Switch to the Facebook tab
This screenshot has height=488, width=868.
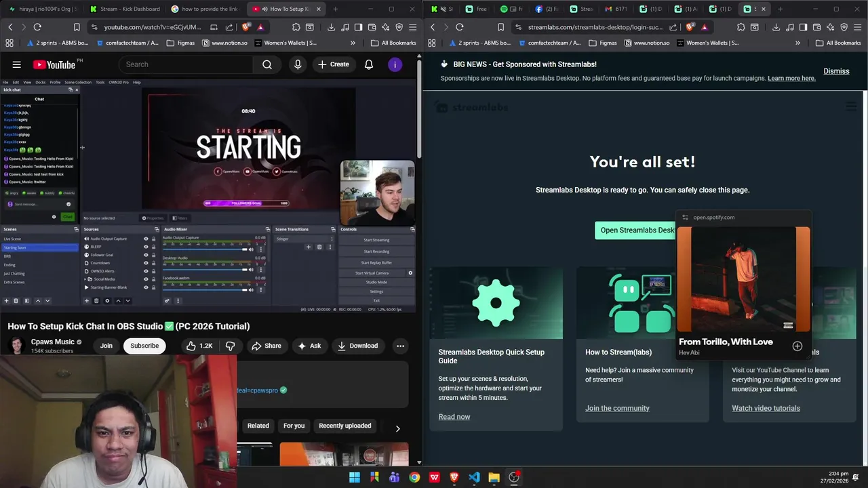[548, 9]
